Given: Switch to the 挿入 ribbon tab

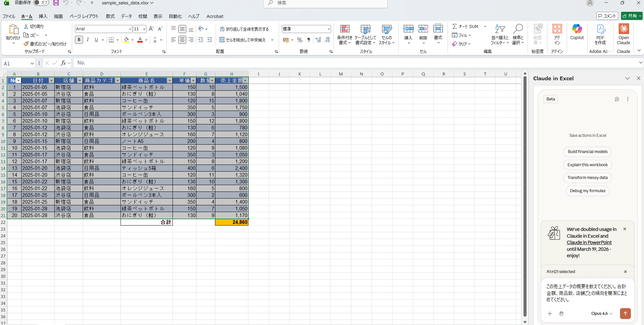Looking at the screenshot, I should point(43,16).
